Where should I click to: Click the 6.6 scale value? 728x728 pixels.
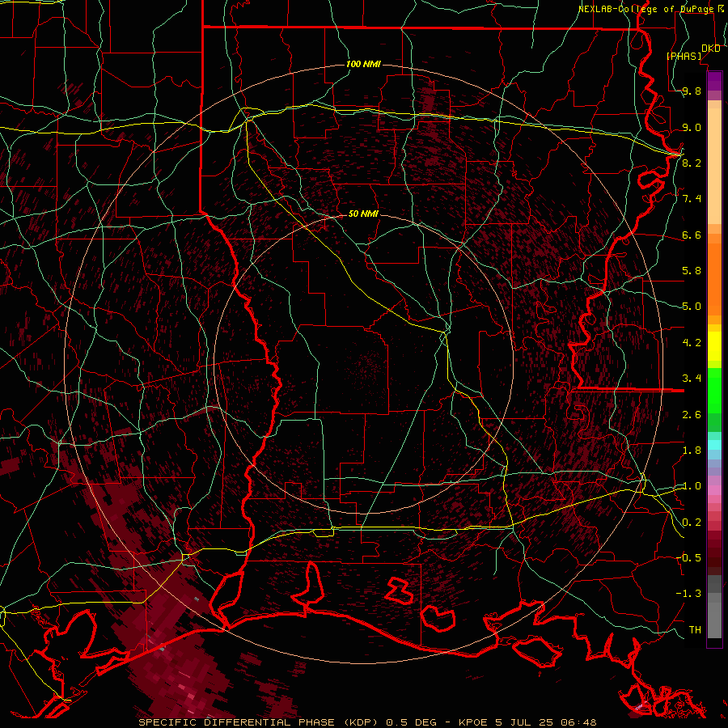tap(692, 235)
